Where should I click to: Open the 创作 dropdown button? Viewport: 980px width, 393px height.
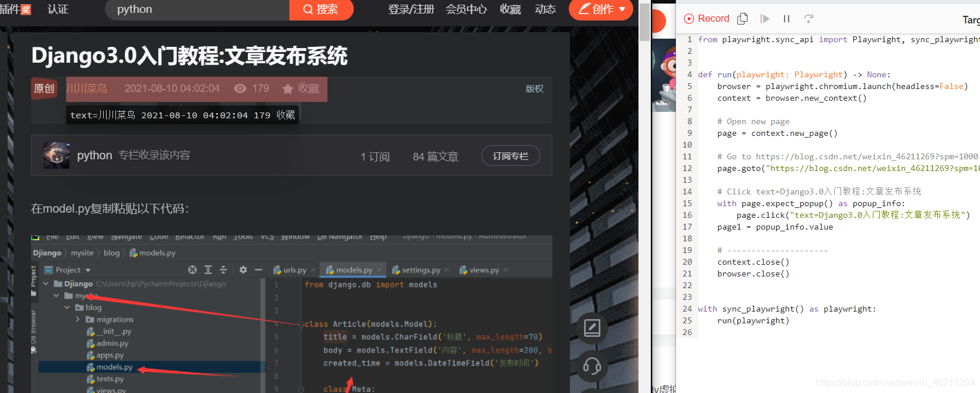(601, 9)
